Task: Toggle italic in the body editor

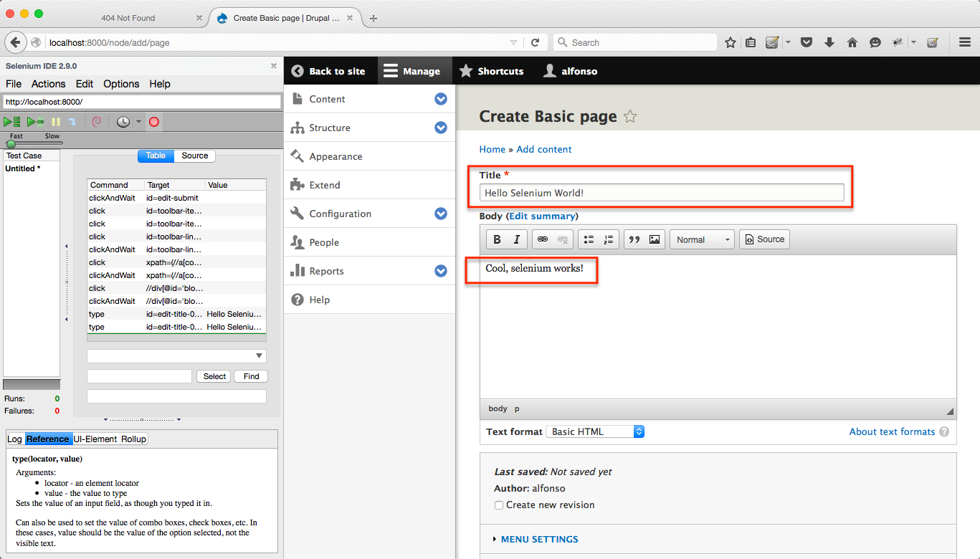Action: click(x=516, y=239)
